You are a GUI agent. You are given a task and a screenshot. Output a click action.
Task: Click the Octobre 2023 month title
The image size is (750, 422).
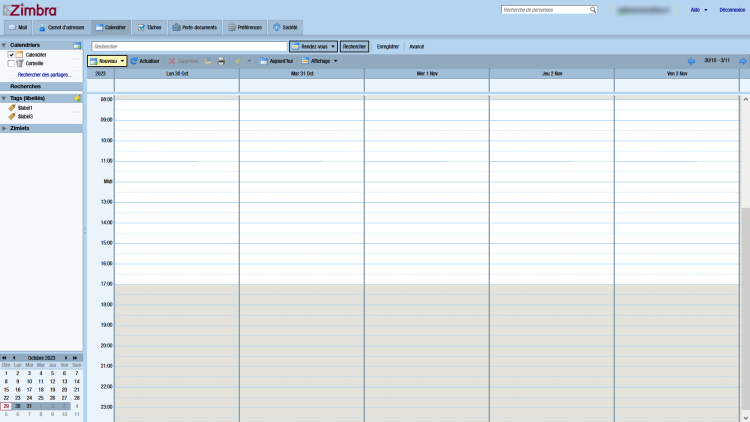tap(41, 358)
